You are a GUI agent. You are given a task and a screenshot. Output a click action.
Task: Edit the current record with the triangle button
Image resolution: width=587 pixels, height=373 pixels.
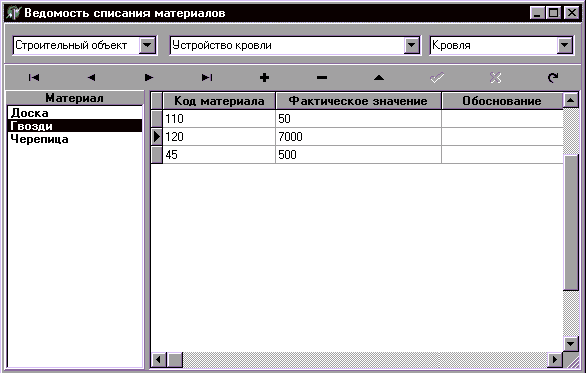379,78
